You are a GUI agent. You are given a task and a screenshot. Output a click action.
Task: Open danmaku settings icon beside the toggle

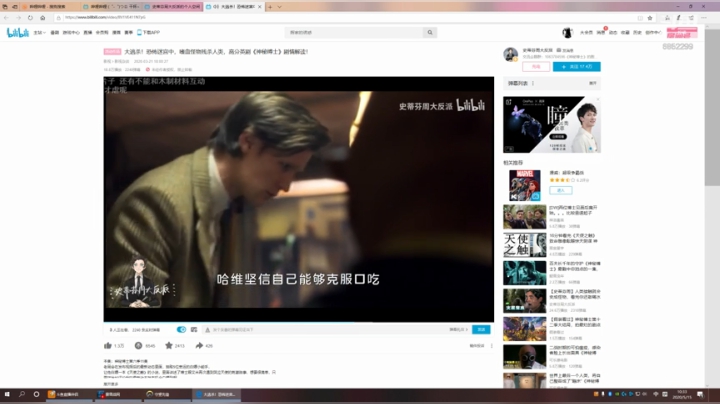point(194,330)
